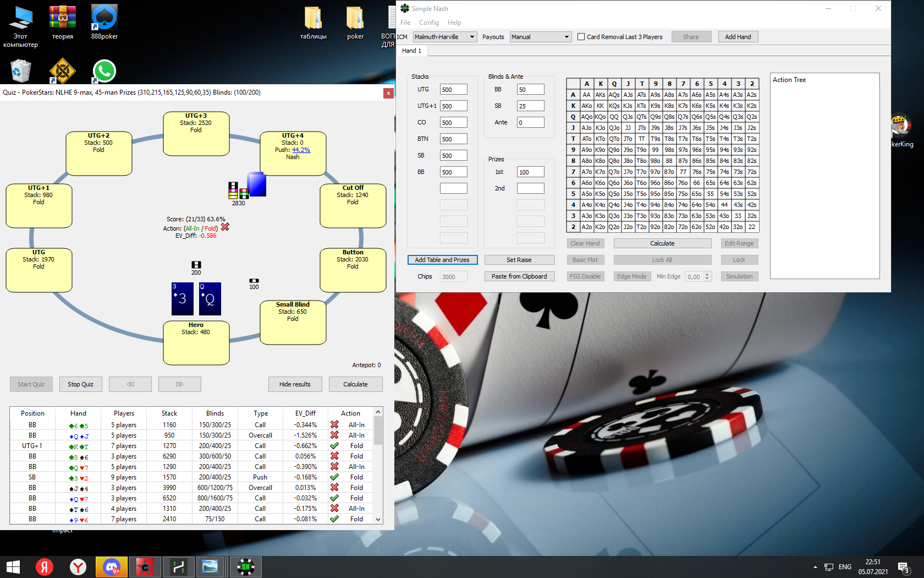
Task: Open the red star app in taskbar
Action: pyautogui.click(x=145, y=567)
